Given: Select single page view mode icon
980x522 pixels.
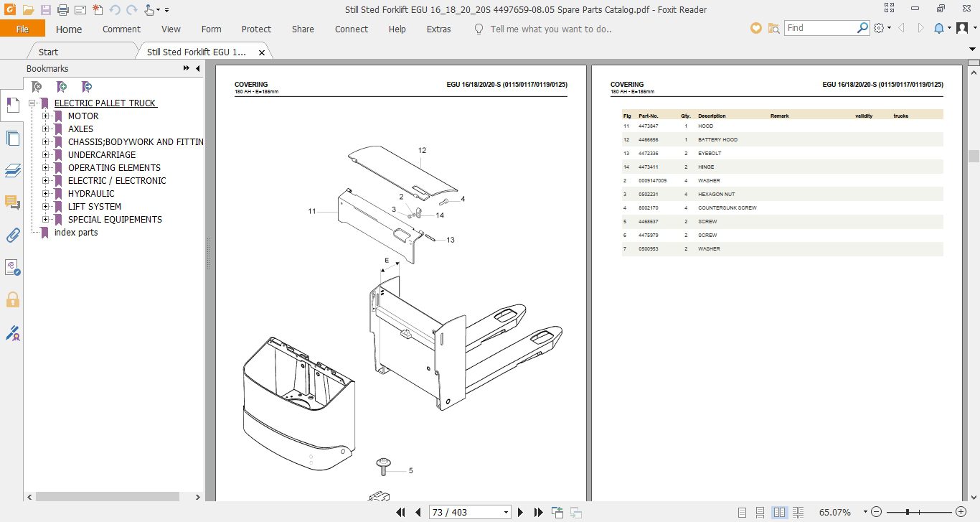Looking at the screenshot, I should pos(741,513).
